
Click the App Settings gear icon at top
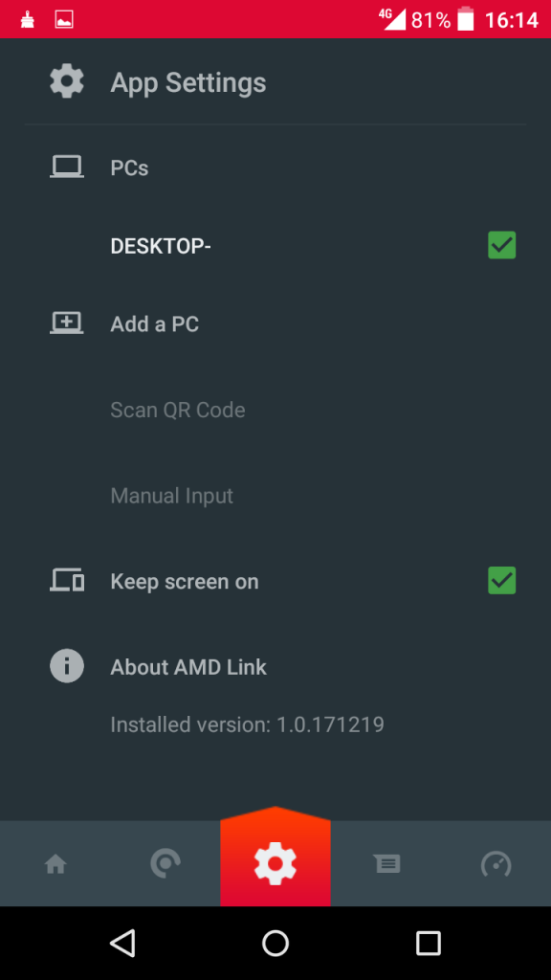[x=66, y=80]
